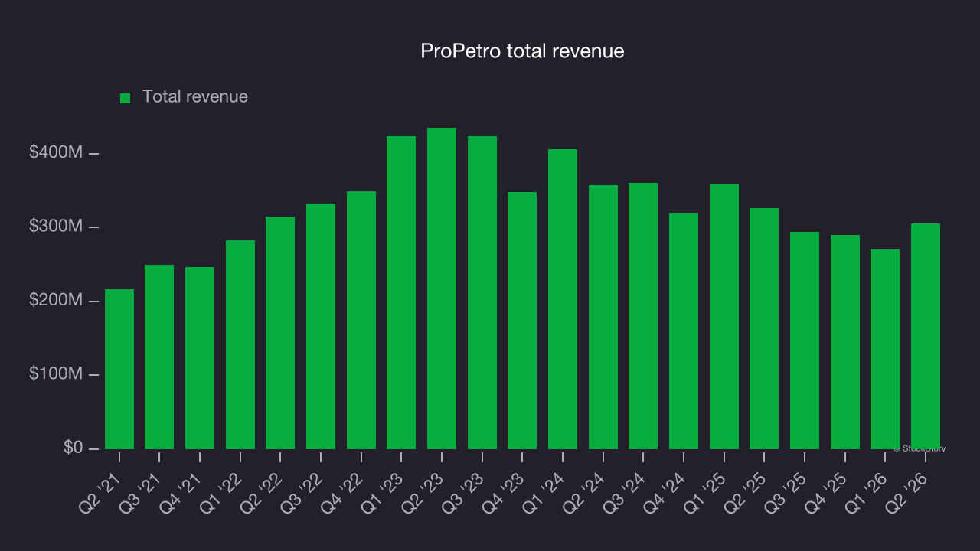Click the $300M y-axis label
980x551 pixels.
point(55,227)
